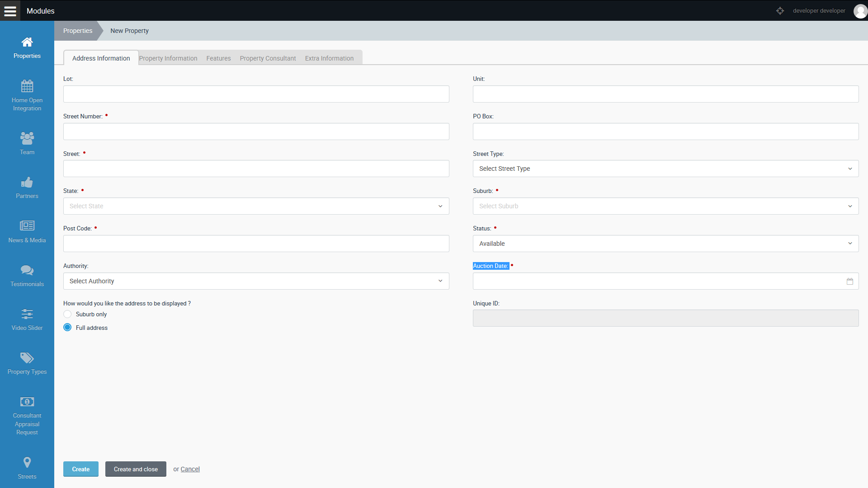The image size is (868, 488).
Task: Select the Suburb only radio option
Action: coord(67,314)
